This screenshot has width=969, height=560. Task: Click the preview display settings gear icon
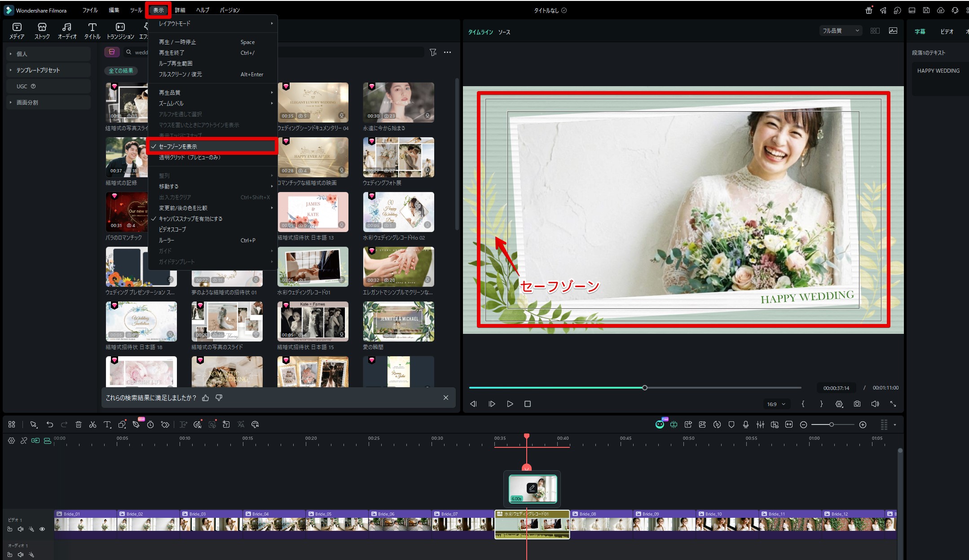tap(839, 404)
